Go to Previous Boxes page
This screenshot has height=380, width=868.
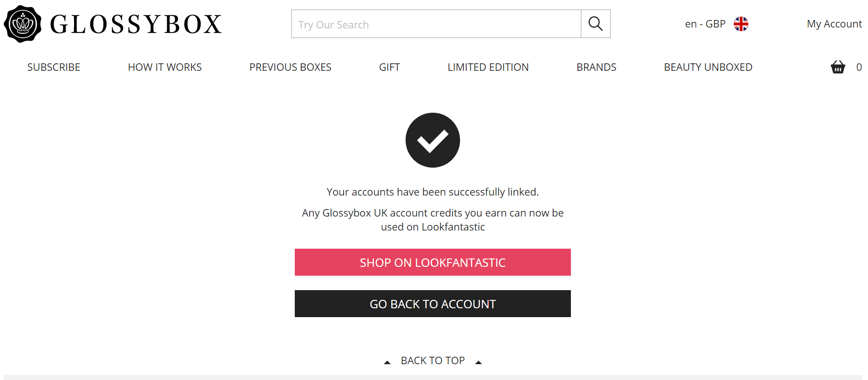pyautogui.click(x=290, y=67)
